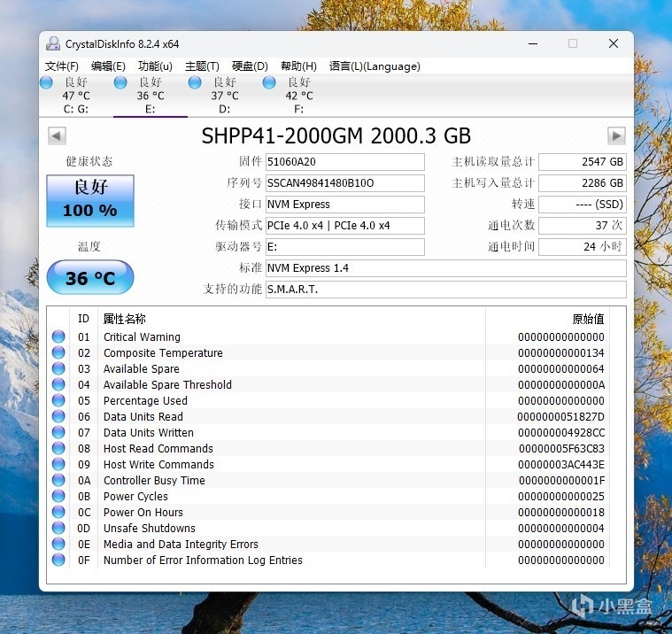Click the ID column header
Image resolution: width=672 pixels, height=634 pixels.
[83, 319]
